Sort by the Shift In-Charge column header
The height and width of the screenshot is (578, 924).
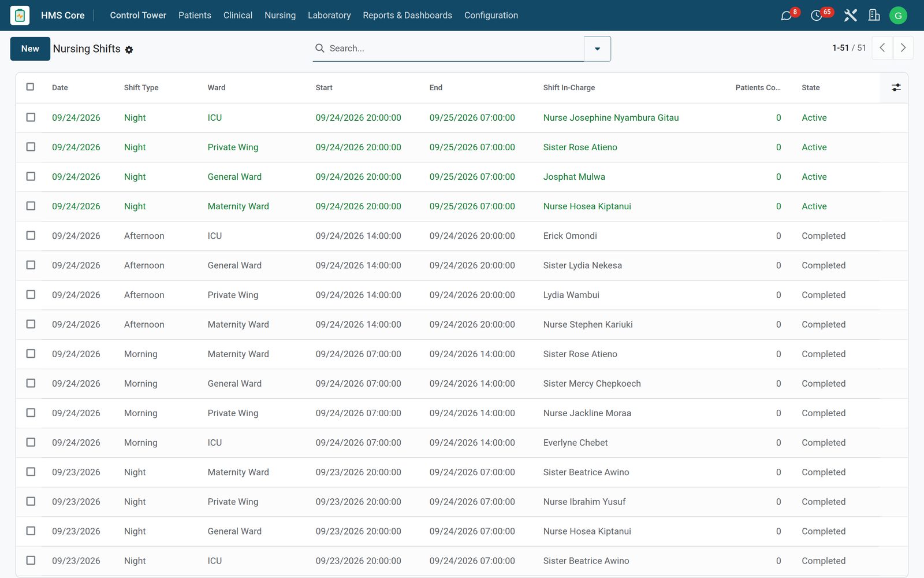click(x=569, y=88)
